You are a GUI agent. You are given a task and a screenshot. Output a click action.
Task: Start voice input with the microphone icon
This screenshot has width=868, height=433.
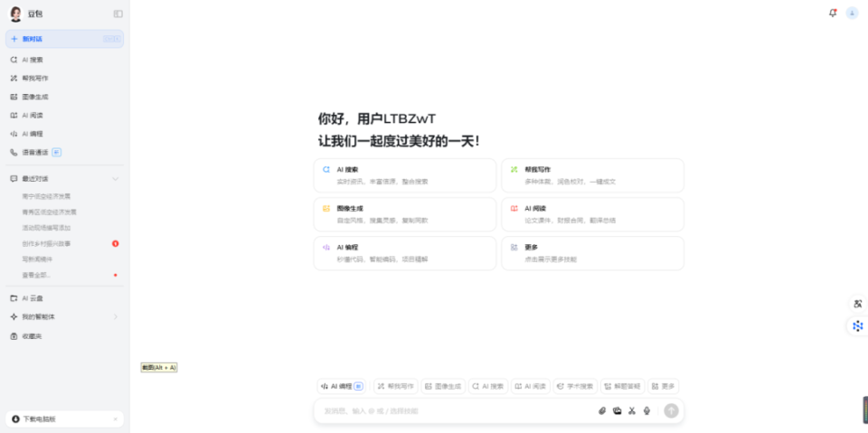(x=646, y=410)
